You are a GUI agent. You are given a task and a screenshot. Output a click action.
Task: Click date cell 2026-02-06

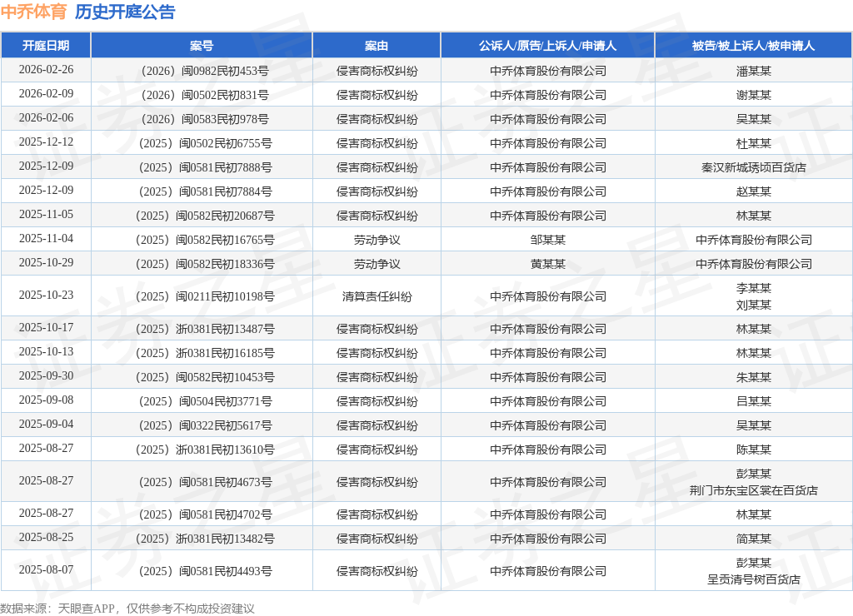pos(46,118)
